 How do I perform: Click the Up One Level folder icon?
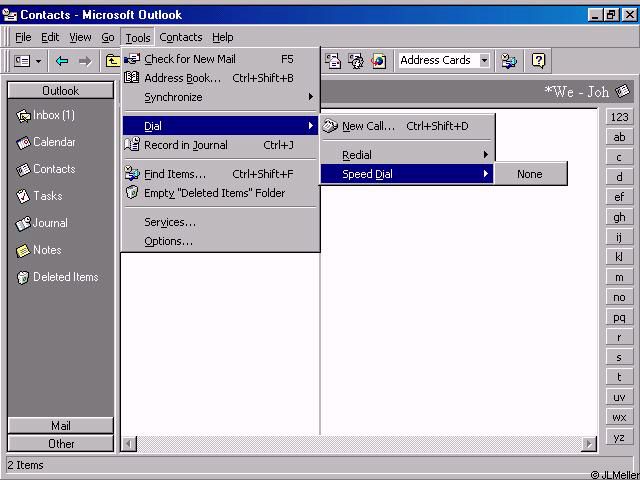click(112, 61)
